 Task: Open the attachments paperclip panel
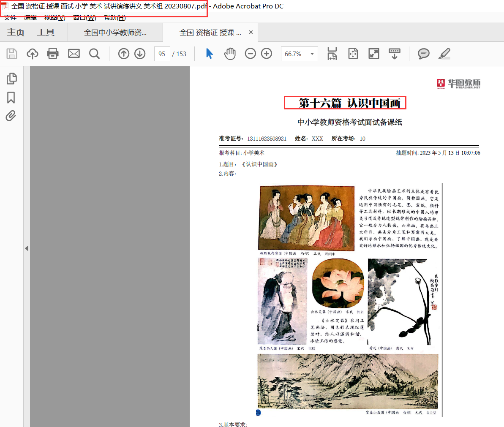click(11, 116)
